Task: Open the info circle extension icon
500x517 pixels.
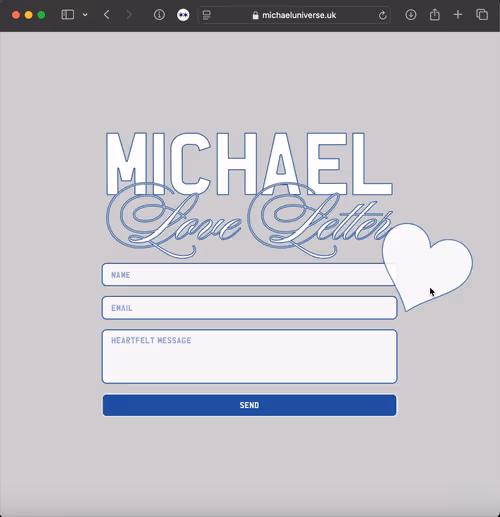Action: [159, 15]
